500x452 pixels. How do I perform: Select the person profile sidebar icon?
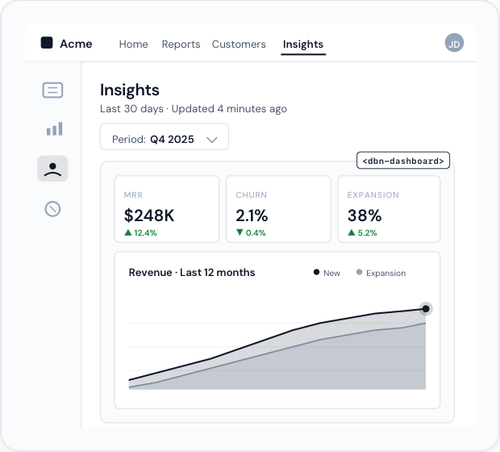53,169
